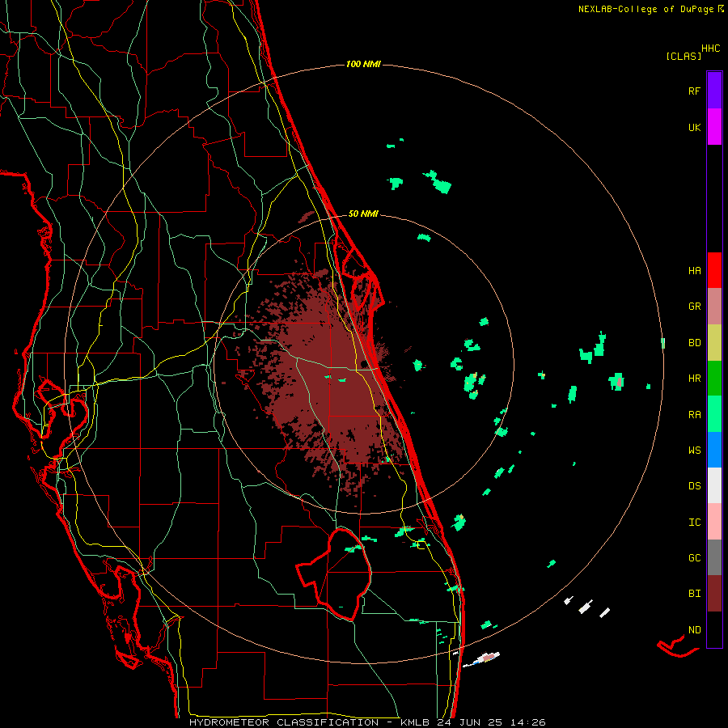
Task: Click the "GC" legend label
Action: tap(694, 558)
